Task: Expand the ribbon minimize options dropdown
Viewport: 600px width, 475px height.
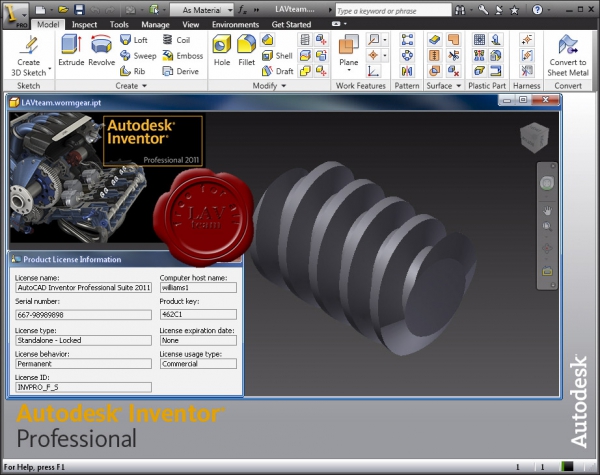Action: point(345,24)
